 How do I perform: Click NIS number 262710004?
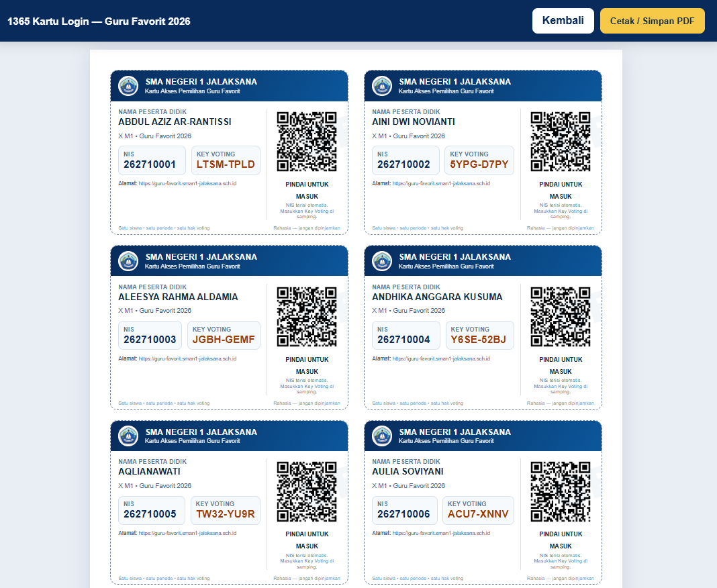[403, 340]
